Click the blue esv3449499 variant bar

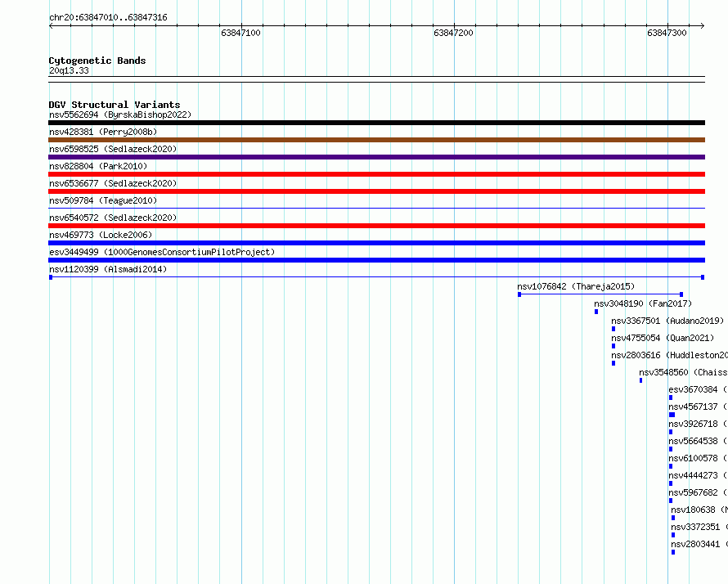pyautogui.click(x=376, y=260)
